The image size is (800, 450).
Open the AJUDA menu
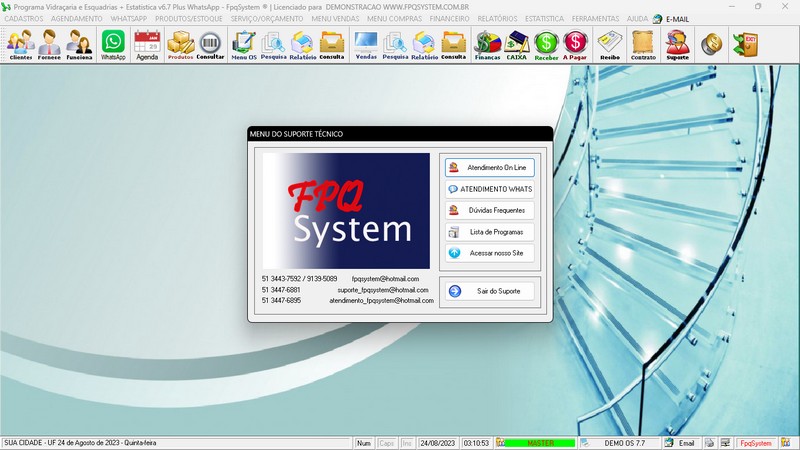637,19
